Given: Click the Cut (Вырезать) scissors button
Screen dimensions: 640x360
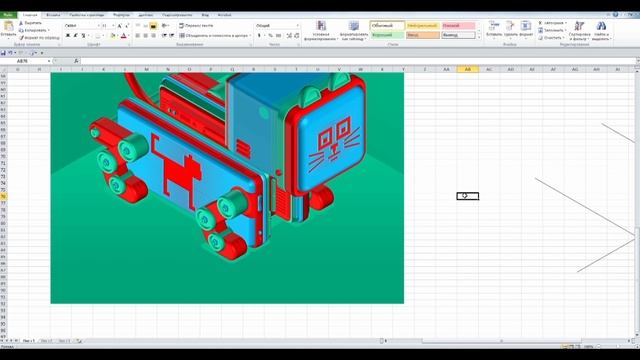Looking at the screenshot, I should [x=31, y=23].
